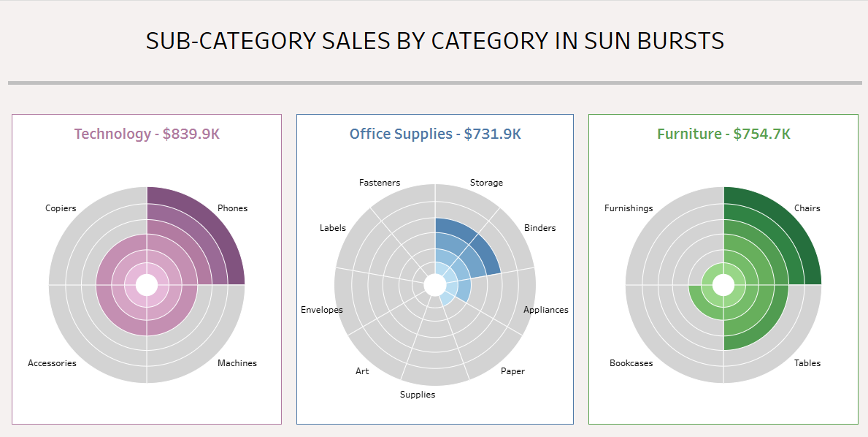Select the Fasteners label
This screenshot has height=437, width=868.
(x=380, y=183)
